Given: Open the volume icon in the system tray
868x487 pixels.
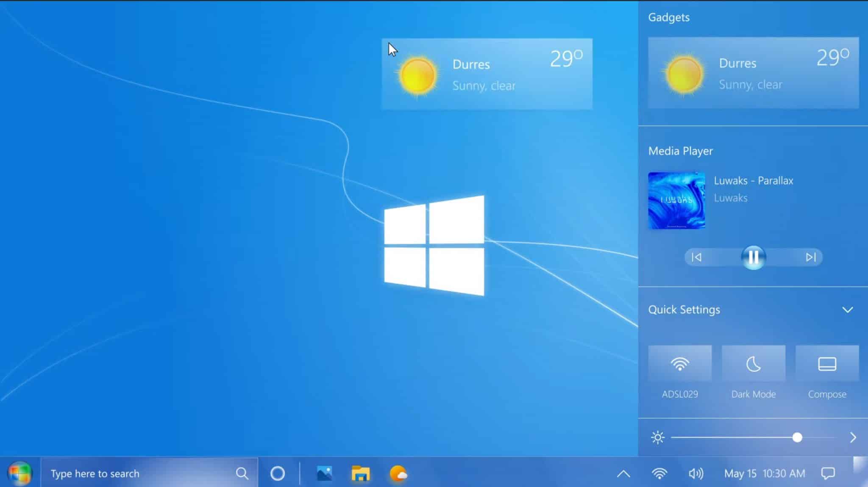Looking at the screenshot, I should pos(696,473).
